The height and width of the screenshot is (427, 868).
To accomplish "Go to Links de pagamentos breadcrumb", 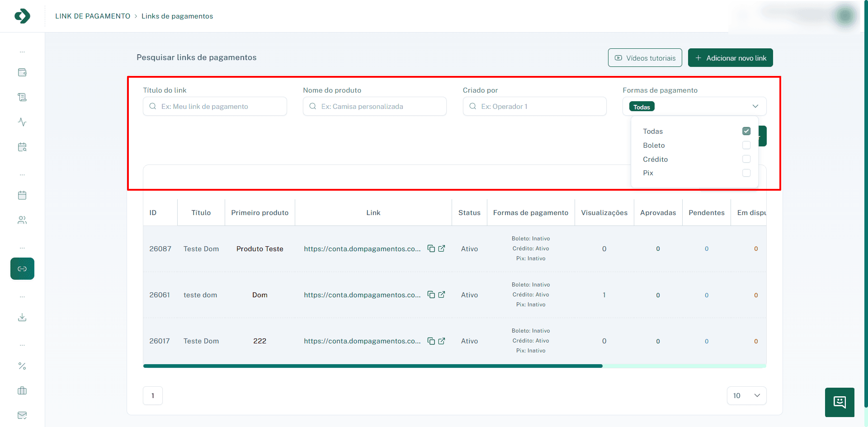I will [x=177, y=16].
